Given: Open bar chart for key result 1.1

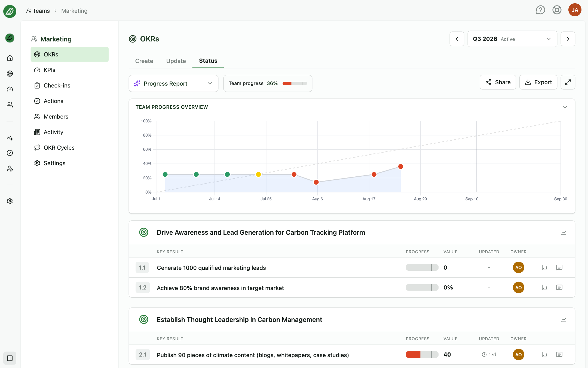Looking at the screenshot, I should point(544,267).
